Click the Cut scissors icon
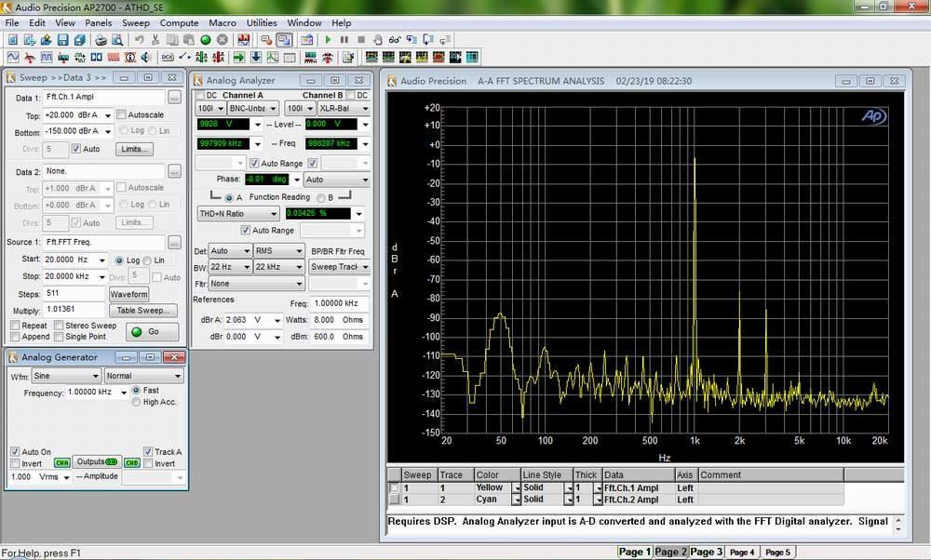Screen dimensions: 931x560 pos(155,40)
